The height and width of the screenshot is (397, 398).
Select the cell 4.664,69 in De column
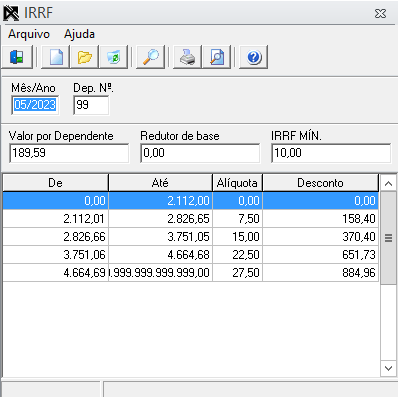pyautogui.click(x=56, y=273)
